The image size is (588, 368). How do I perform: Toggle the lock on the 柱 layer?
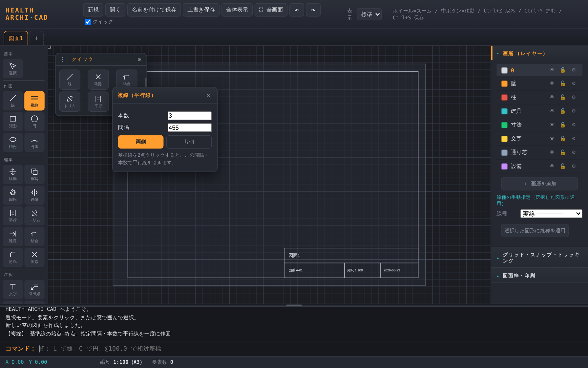563,97
